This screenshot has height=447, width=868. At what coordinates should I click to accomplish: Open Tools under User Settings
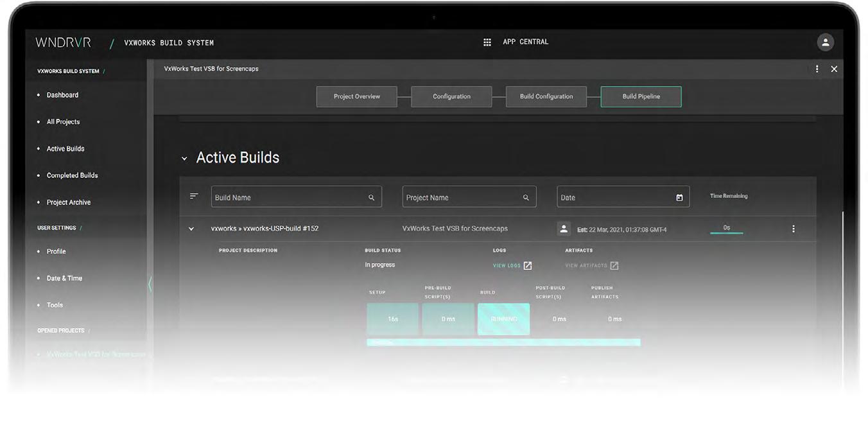coord(55,305)
